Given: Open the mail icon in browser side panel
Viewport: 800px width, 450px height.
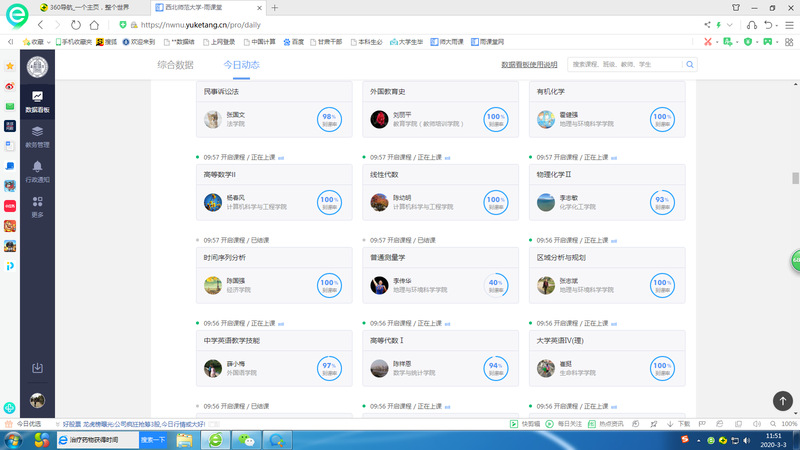Looking at the screenshot, I should click(10, 106).
